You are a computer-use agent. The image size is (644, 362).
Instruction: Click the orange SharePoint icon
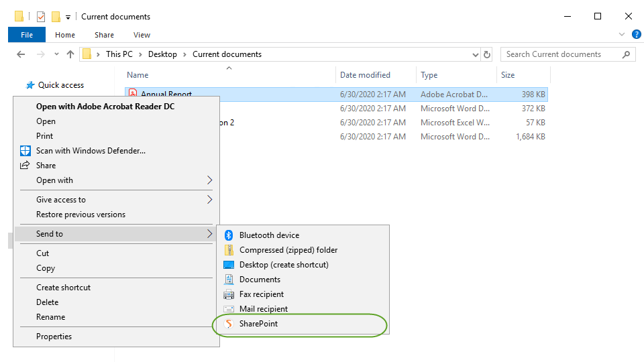pos(229,324)
